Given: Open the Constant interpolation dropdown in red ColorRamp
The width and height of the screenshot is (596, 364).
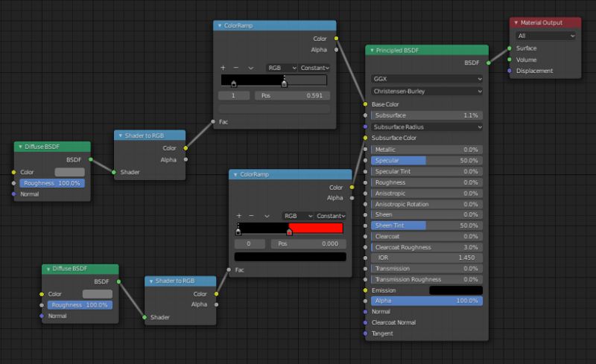Looking at the screenshot, I should (330, 216).
